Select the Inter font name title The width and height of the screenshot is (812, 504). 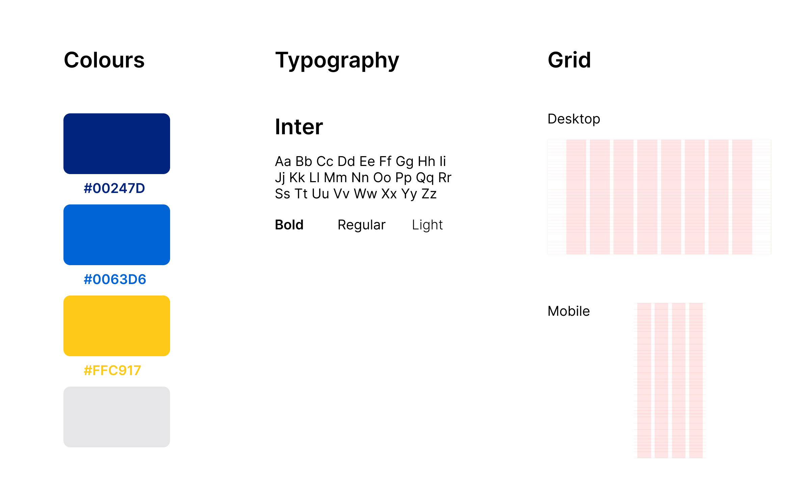click(x=299, y=127)
